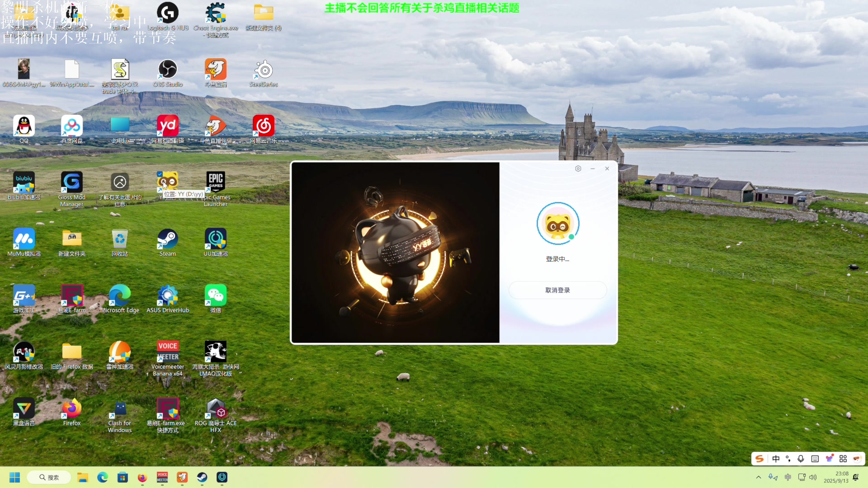The image size is (868, 488).
Task: Open 旧的 Firefox 数据 folder
Action: [x=72, y=355]
